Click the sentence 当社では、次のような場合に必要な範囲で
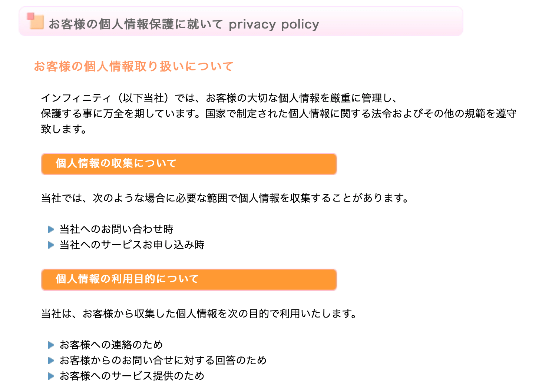 click(x=225, y=198)
